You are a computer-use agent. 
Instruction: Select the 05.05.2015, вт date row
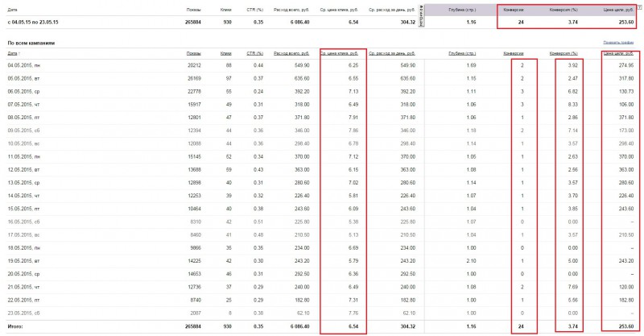point(23,78)
